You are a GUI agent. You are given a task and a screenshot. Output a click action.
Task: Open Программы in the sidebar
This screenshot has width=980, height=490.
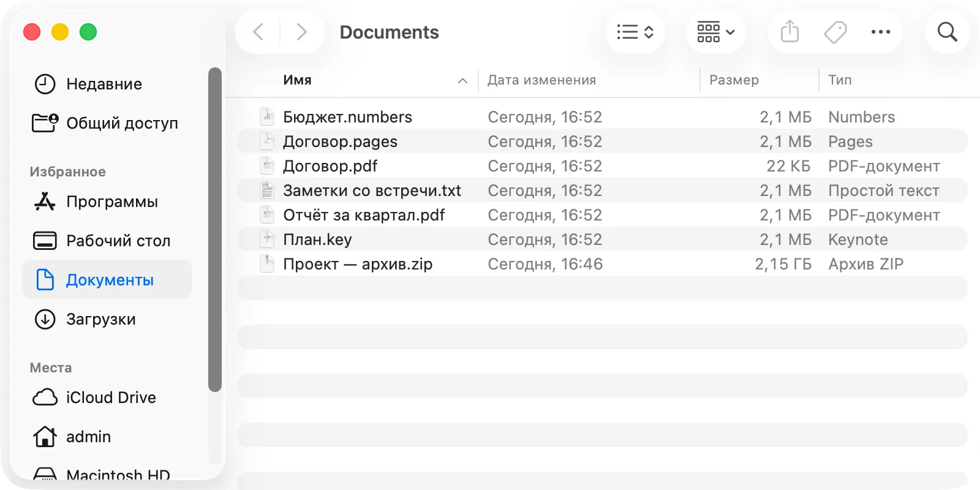point(107,202)
